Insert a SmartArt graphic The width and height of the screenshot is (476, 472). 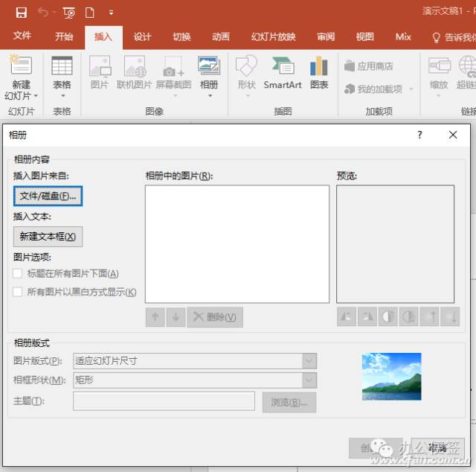[283, 72]
